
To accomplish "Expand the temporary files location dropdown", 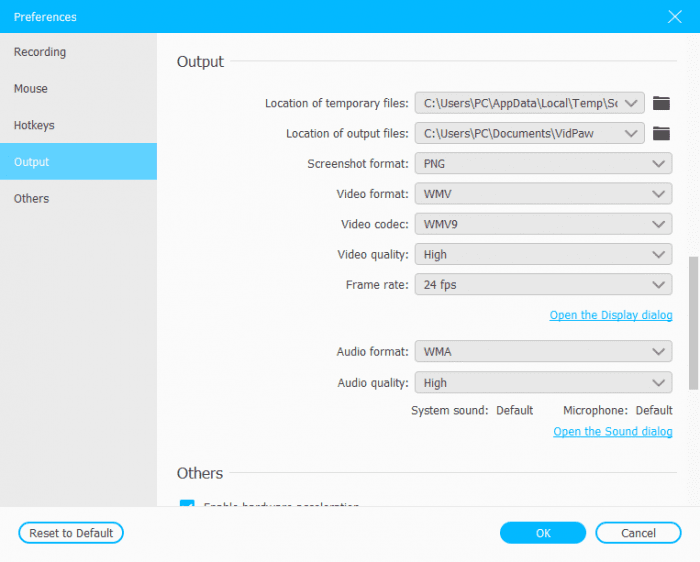I will 631,103.
